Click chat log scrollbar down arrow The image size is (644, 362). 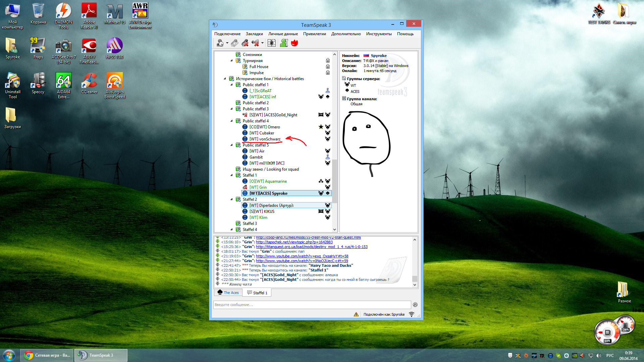(x=415, y=285)
